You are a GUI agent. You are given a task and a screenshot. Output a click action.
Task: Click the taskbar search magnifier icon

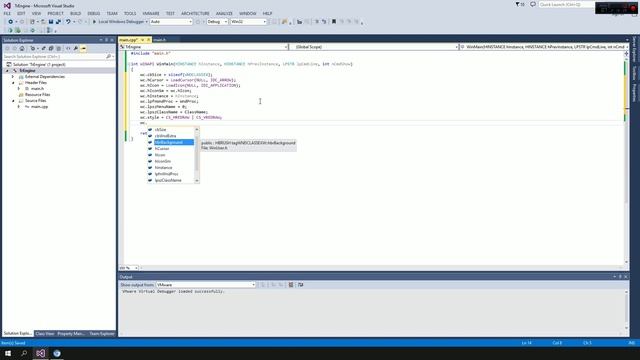click(x=24, y=353)
